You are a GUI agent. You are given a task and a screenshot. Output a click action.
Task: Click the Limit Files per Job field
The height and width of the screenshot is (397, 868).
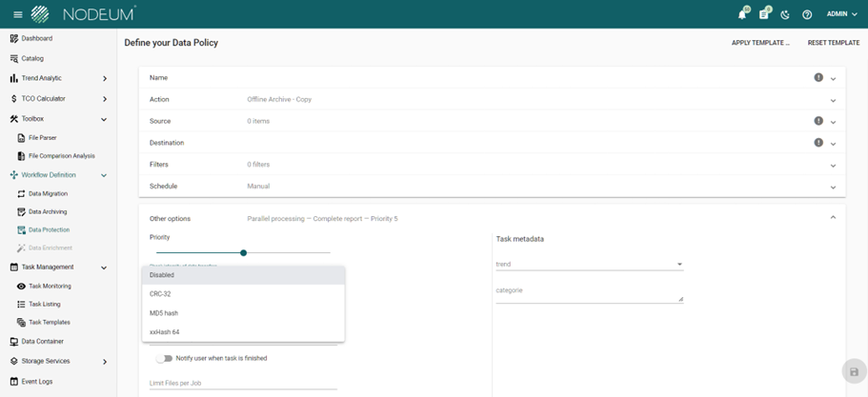pos(243,382)
